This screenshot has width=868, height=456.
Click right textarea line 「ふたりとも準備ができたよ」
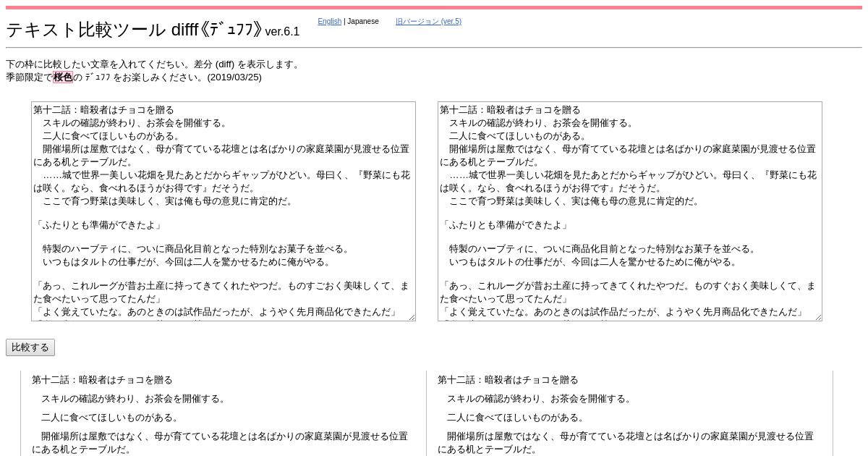(x=504, y=226)
